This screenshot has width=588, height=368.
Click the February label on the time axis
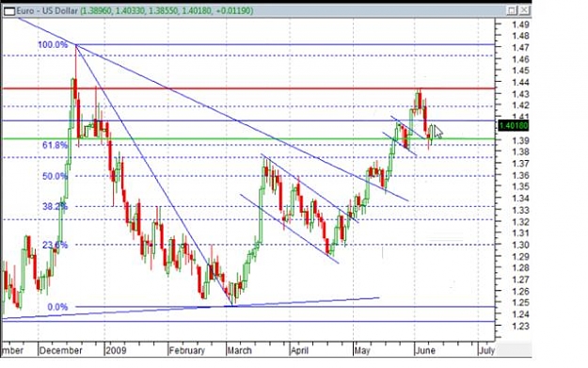(x=187, y=351)
